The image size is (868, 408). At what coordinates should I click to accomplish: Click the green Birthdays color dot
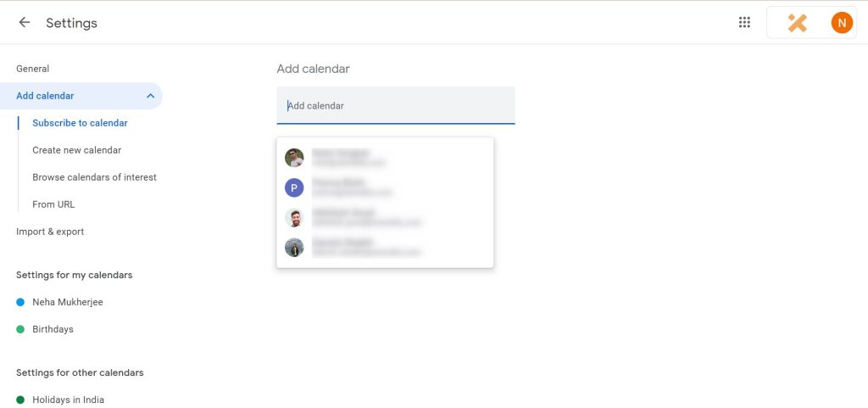pos(20,329)
